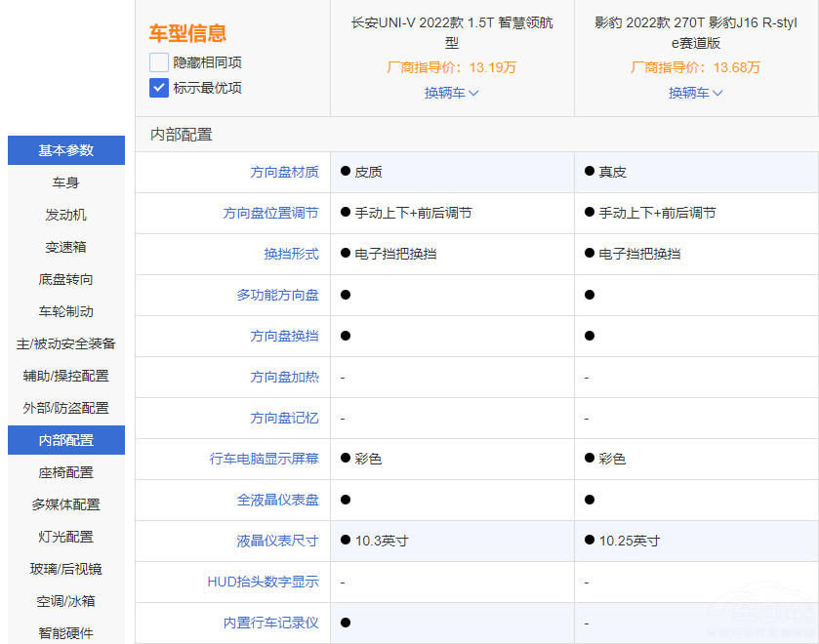Jump to 发动机 section
This screenshot has height=644, width=819.
66,215
